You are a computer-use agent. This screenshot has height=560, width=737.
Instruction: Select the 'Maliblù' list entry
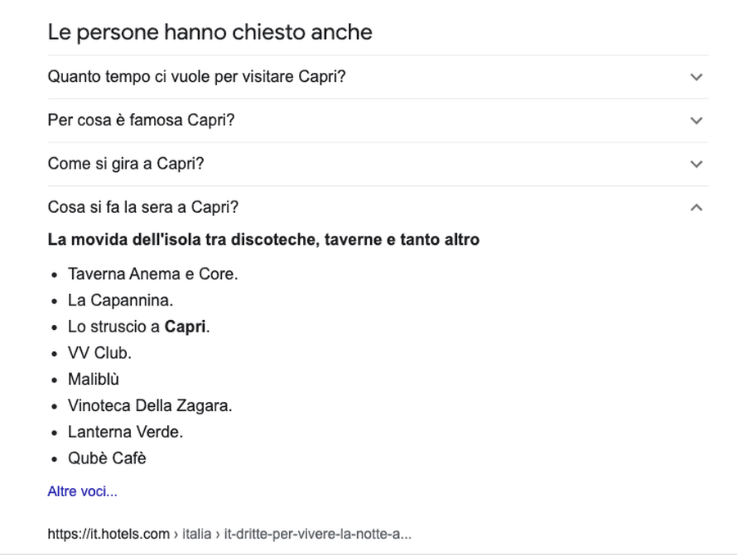pyautogui.click(x=93, y=379)
